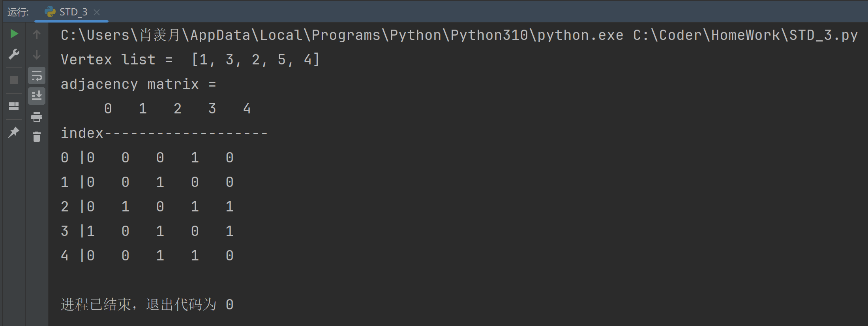Jump up the stack trace arrow
This screenshot has height=326, width=868.
[37, 34]
